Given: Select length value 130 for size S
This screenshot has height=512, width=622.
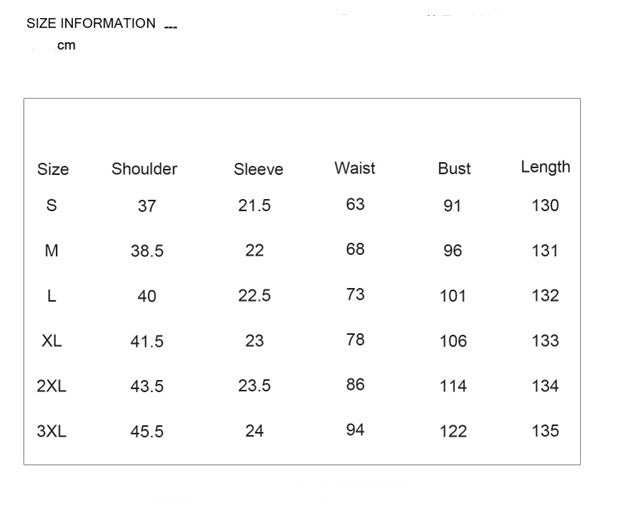Looking at the screenshot, I should tap(545, 205).
